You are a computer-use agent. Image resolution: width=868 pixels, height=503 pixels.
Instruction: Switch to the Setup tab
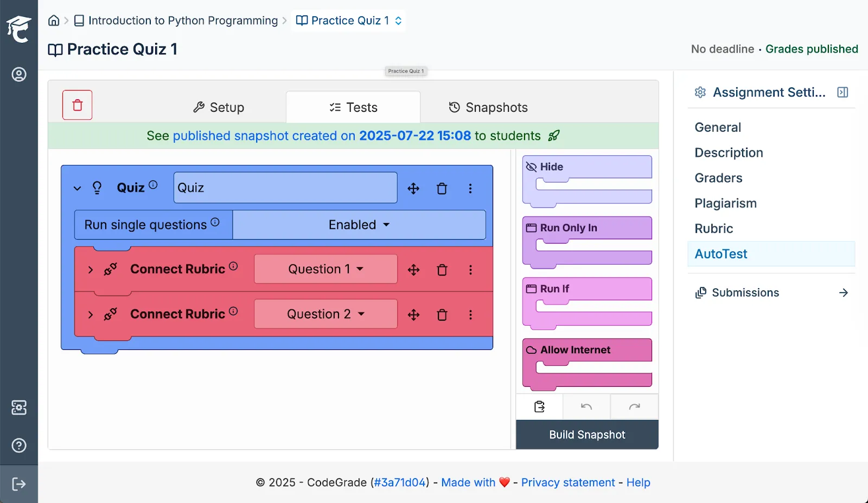219,107
